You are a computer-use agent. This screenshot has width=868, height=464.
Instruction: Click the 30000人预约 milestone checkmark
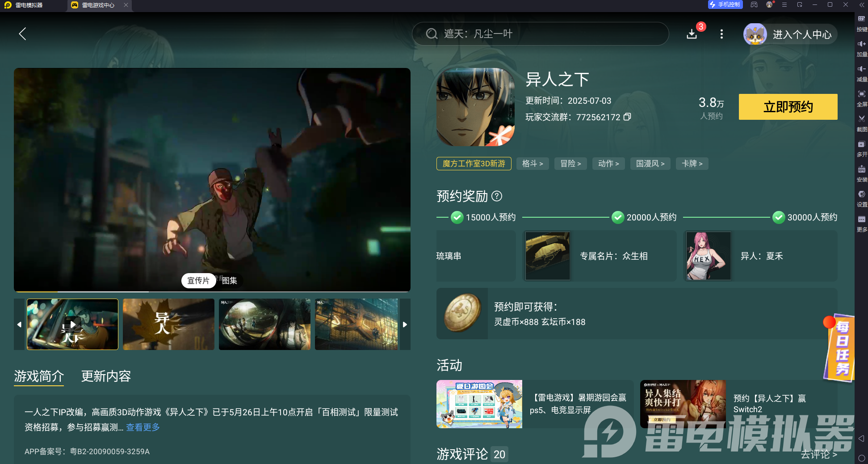tap(779, 217)
